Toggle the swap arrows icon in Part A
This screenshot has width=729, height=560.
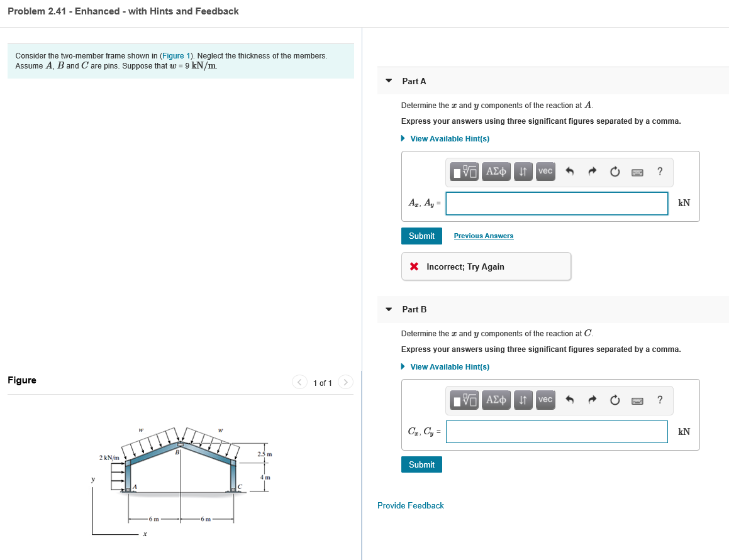(x=523, y=172)
